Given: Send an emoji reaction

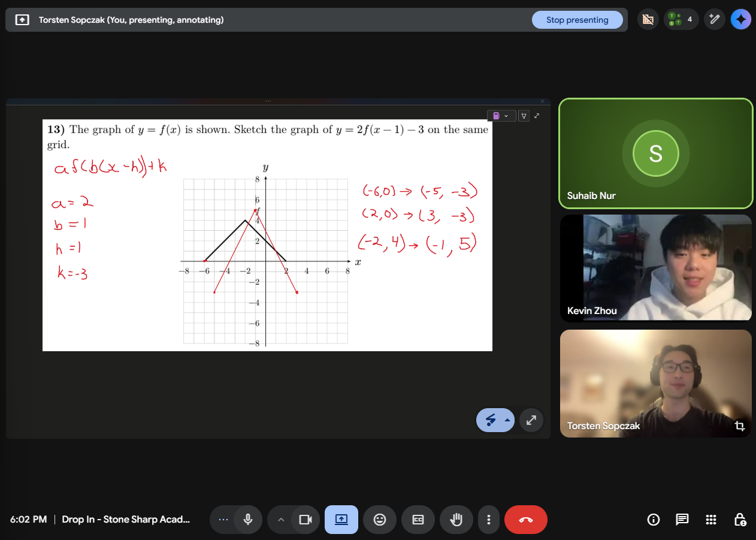Looking at the screenshot, I should point(380,520).
